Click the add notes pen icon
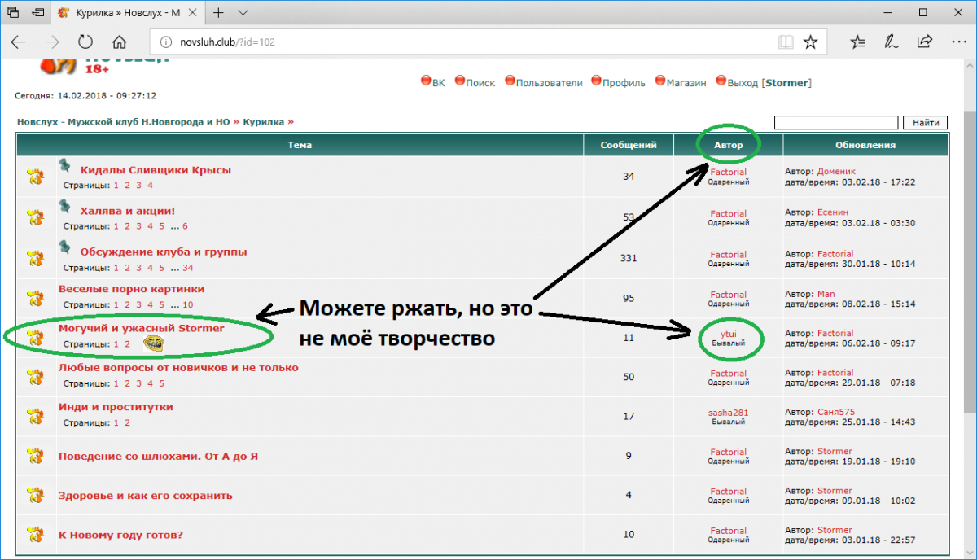This screenshot has width=977, height=560. click(x=892, y=42)
